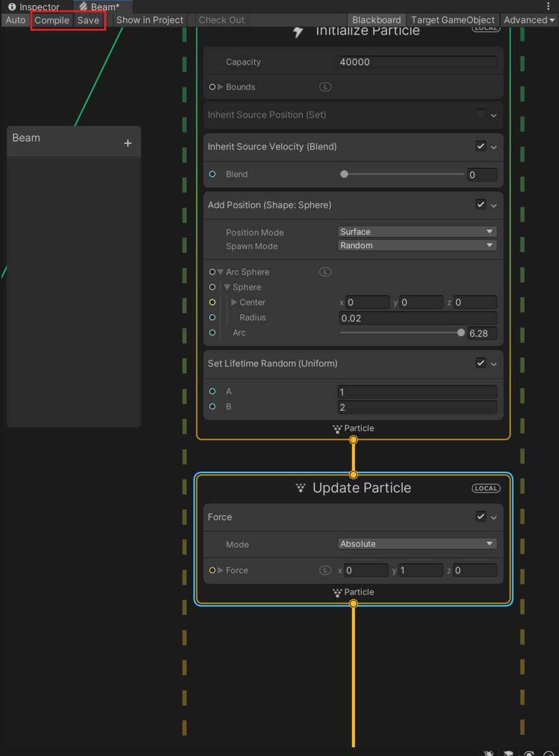The image size is (559, 756).
Task: Collapse the Force block chevron
Action: [494, 518]
